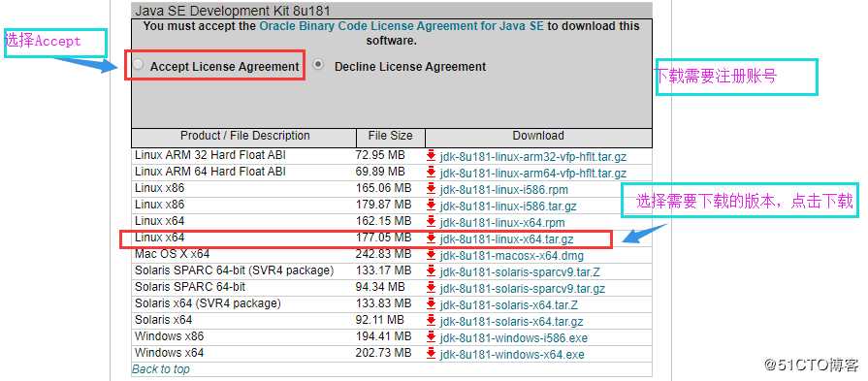Select Mac OS X x64 description text

(173, 254)
